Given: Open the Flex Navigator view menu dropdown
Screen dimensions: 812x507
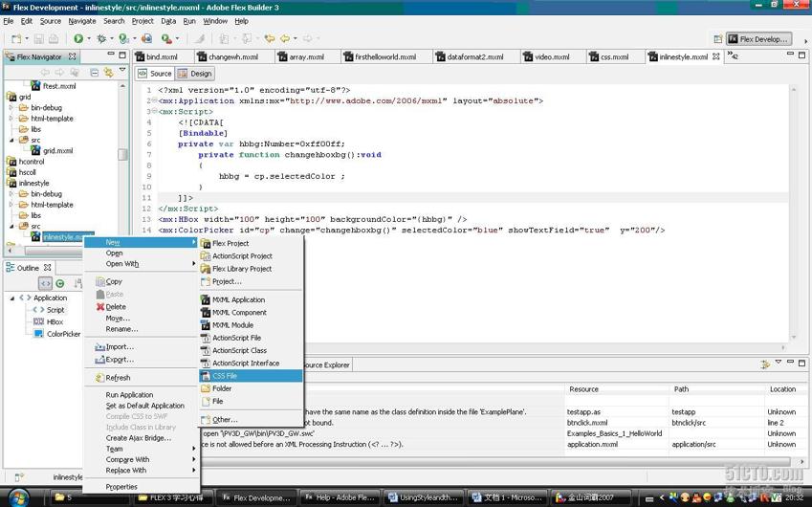Looking at the screenshot, I should [122, 71].
